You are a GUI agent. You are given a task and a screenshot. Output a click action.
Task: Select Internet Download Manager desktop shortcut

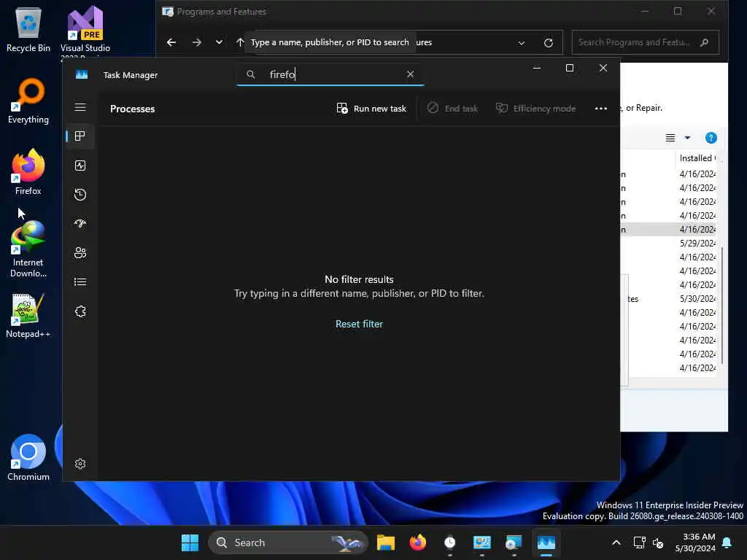click(28, 249)
